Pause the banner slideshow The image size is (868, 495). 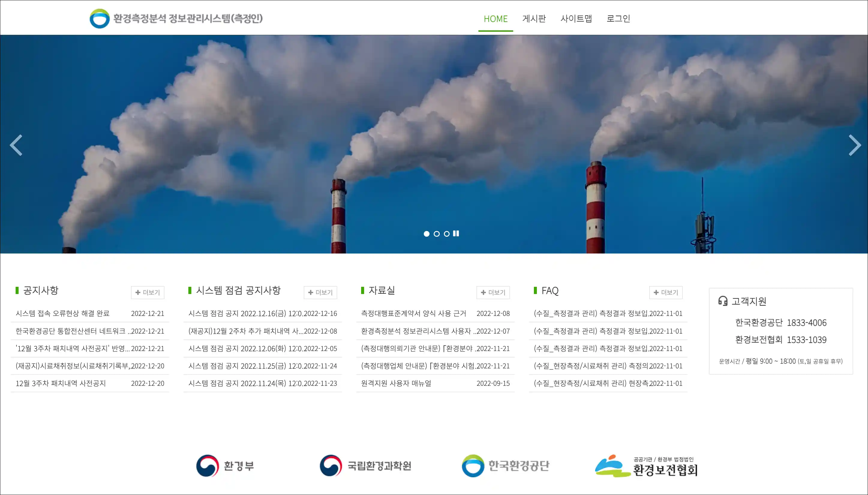point(456,234)
